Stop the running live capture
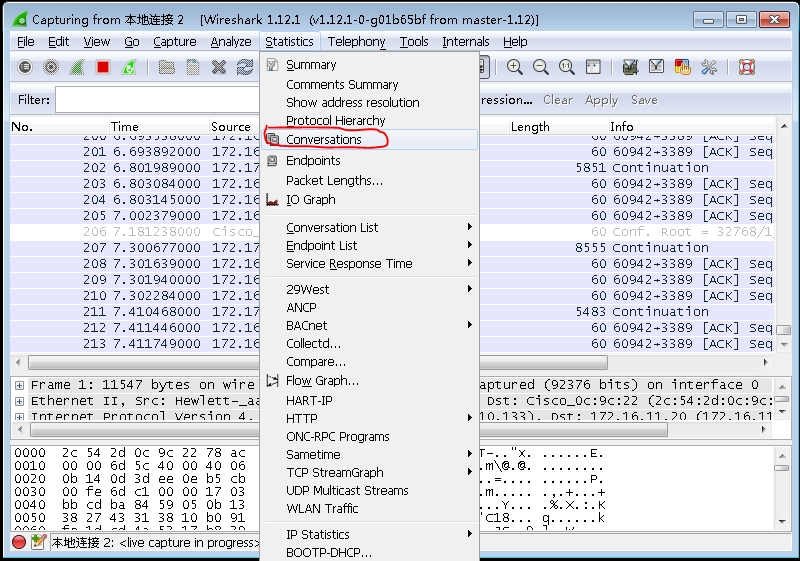Image resolution: width=800 pixels, height=561 pixels. click(103, 67)
